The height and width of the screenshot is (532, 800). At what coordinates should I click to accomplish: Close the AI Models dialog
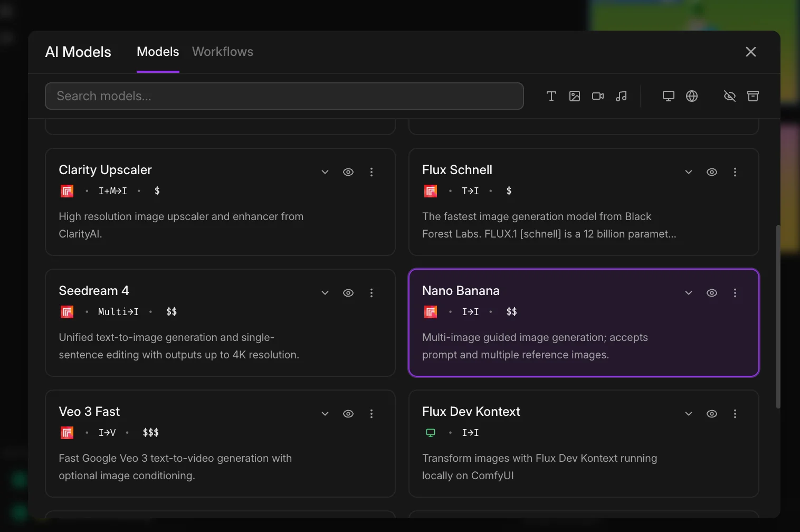pos(751,52)
